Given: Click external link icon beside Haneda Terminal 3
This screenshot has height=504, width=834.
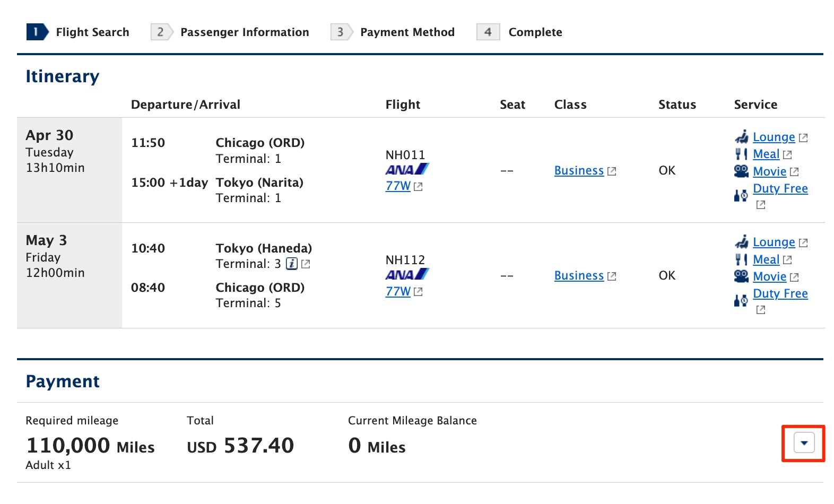Looking at the screenshot, I should 306,264.
